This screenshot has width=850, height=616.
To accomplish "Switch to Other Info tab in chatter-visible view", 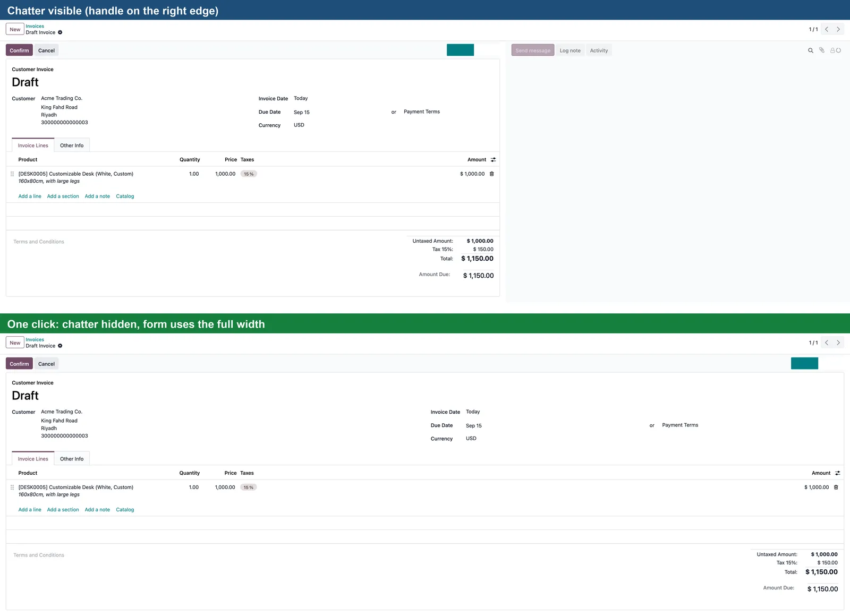I will point(72,146).
